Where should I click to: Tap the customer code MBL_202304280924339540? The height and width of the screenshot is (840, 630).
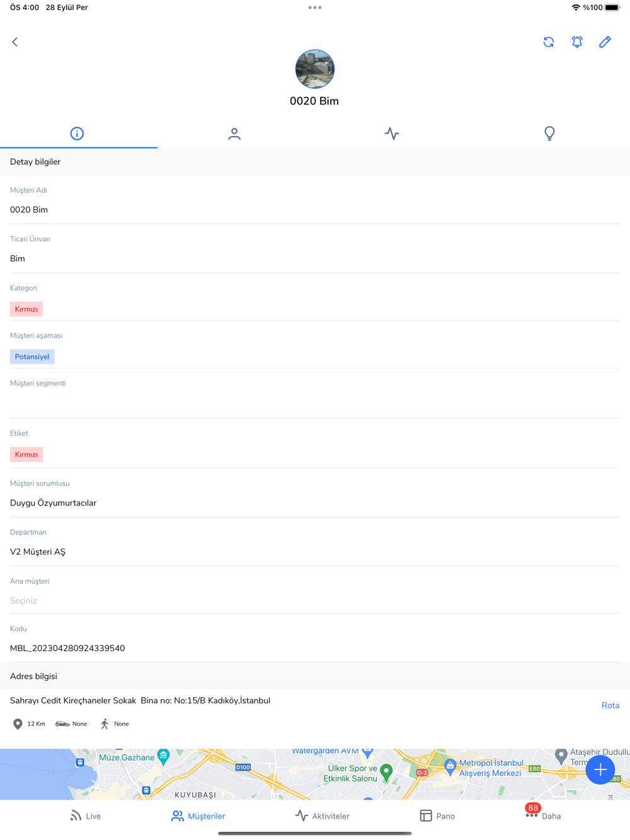(67, 649)
